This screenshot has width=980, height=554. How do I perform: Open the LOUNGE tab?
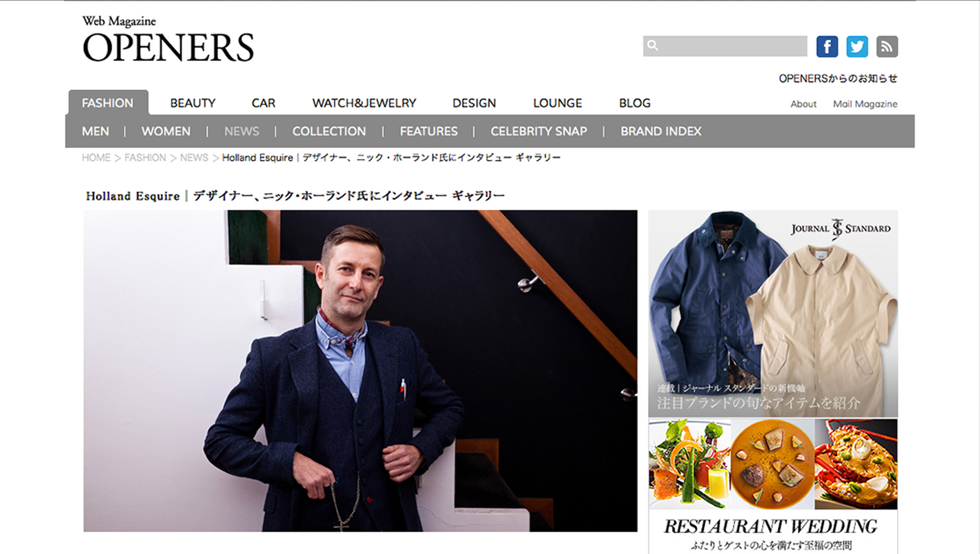558,103
